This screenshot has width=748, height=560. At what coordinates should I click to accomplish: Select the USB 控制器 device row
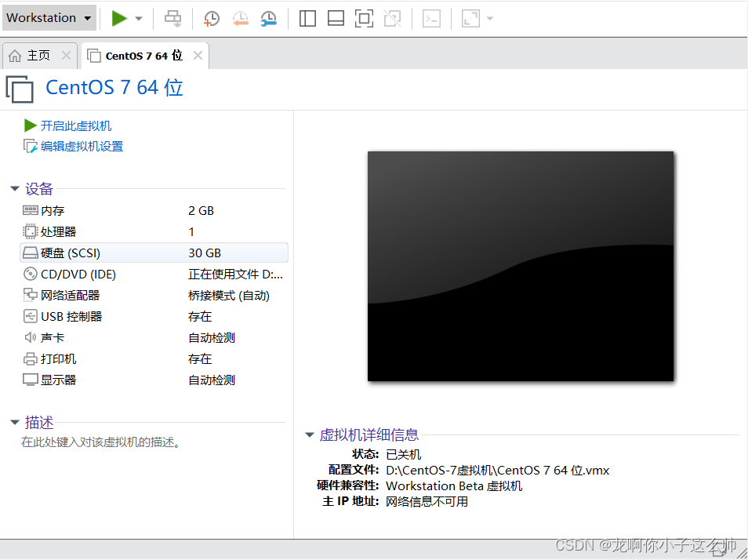coord(154,317)
